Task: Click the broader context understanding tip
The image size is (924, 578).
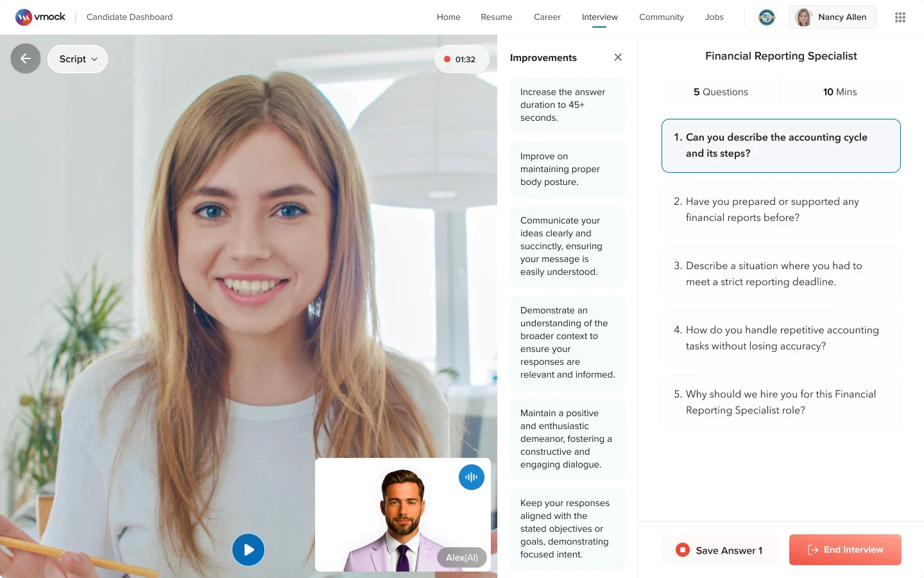Action: pos(567,343)
